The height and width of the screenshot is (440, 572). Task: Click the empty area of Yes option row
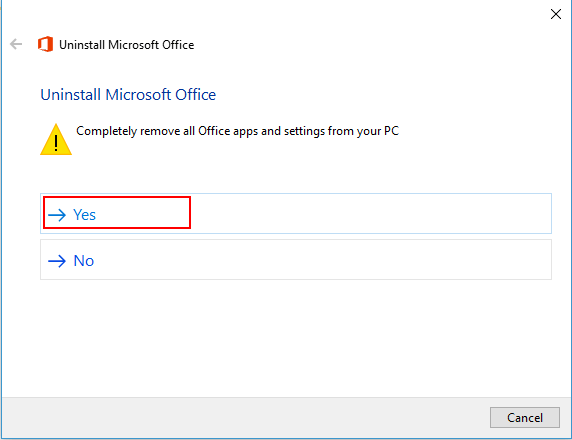[x=368, y=213]
